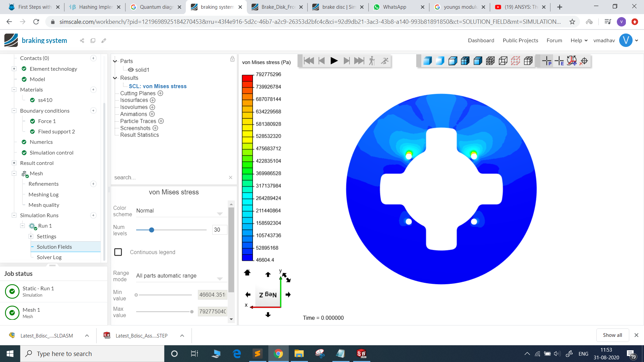This screenshot has height=362, width=644.
Task: Click the Num levels slider handle
Action: coord(152,230)
